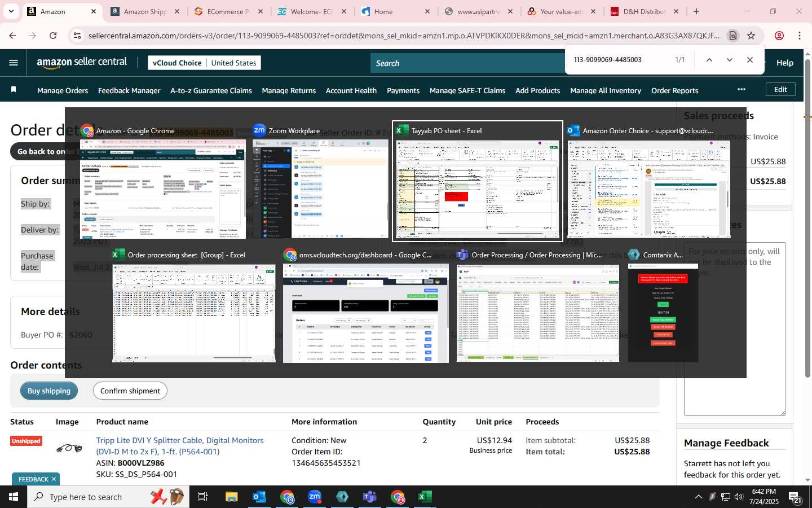
Task: Dismiss the FEEDBACK tag with its X
Action: (54, 479)
